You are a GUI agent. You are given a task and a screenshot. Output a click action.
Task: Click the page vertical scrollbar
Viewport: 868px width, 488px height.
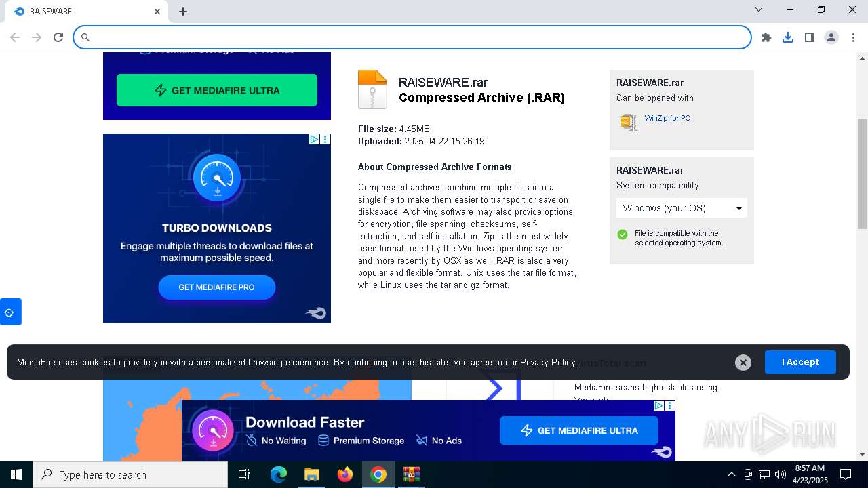coord(862,174)
